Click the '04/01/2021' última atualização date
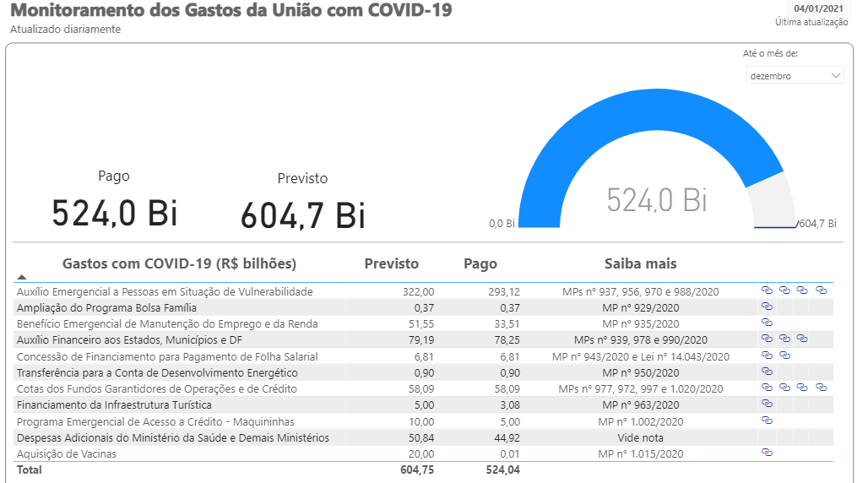The width and height of the screenshot is (868, 483). [819, 8]
